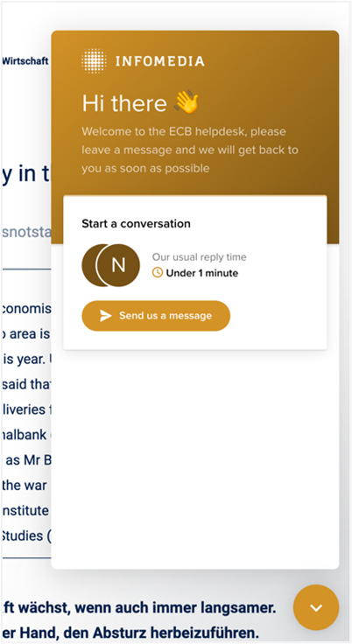
Task: Click the INFOMEDIA wordmark text
Action: coord(160,61)
